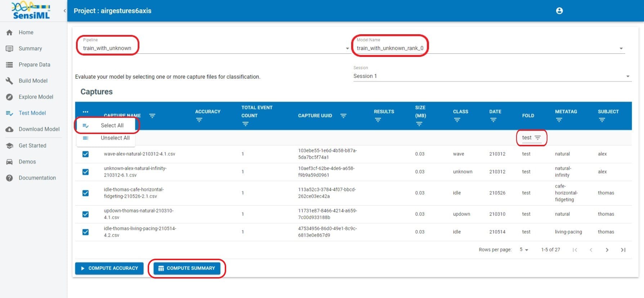Screen dimensions: 644x298
Task: Click the '1-5 of 27' pagination text
Action: (550, 250)
